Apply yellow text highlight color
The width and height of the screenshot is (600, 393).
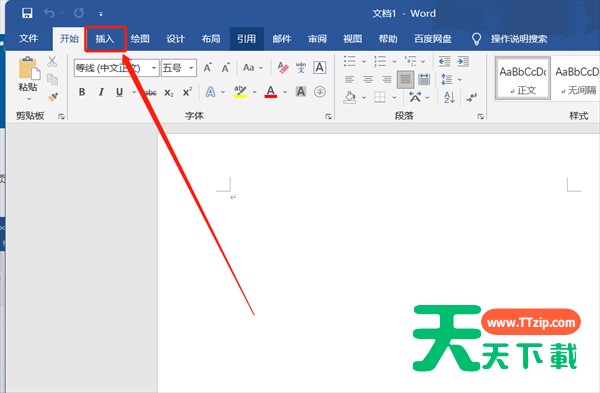click(x=240, y=92)
